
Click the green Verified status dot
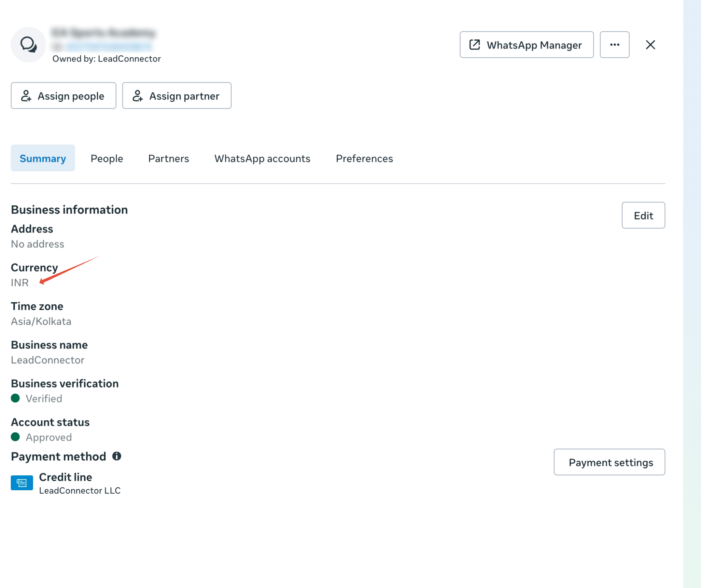tap(15, 398)
